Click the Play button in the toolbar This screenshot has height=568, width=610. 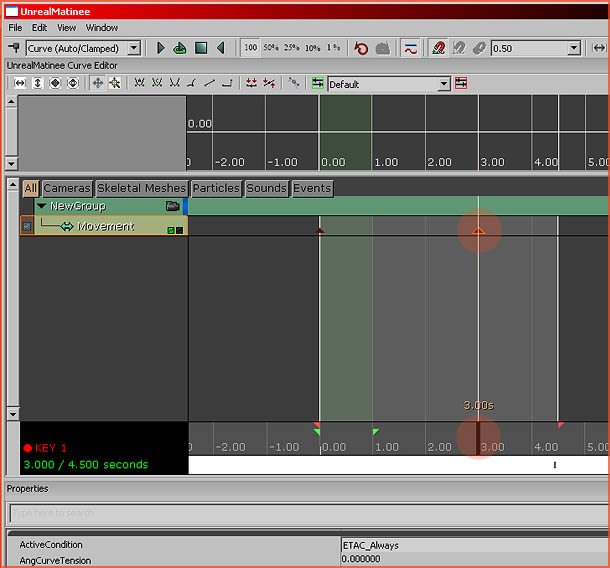coord(160,48)
